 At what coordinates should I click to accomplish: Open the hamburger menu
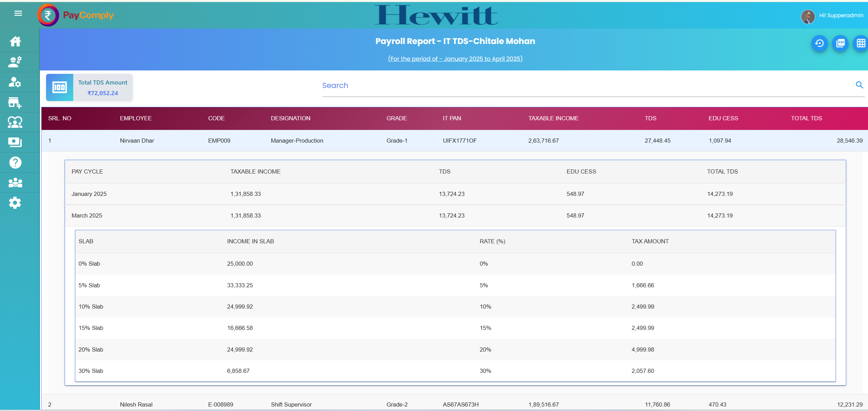pyautogui.click(x=18, y=13)
